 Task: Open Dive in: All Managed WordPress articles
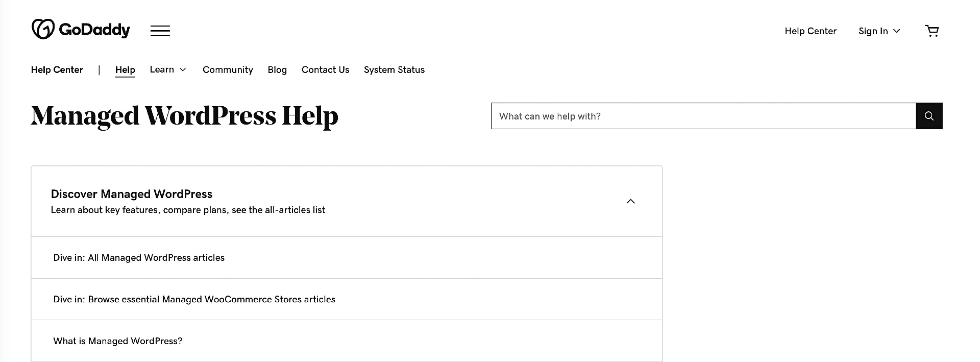(x=139, y=257)
